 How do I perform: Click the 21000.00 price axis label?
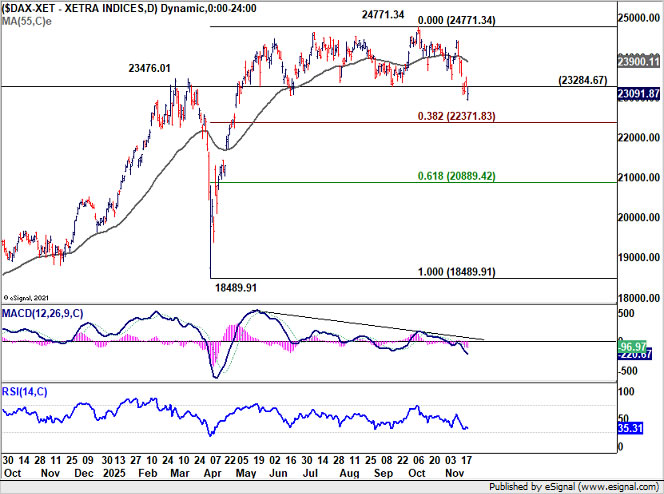pos(639,177)
